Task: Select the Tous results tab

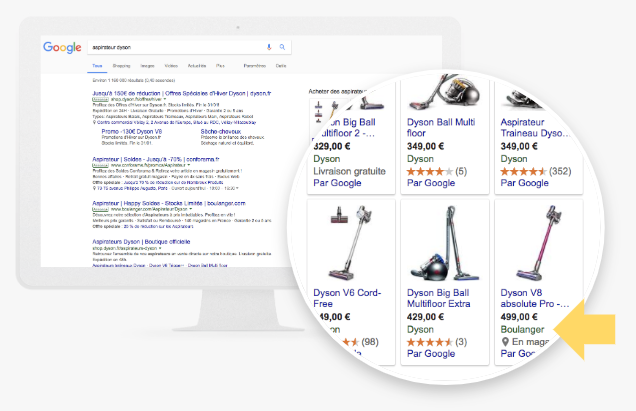Action: pyautogui.click(x=97, y=66)
